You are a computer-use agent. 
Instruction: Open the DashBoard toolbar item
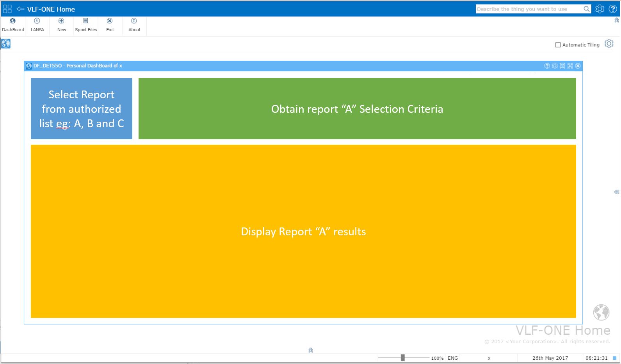tap(13, 25)
